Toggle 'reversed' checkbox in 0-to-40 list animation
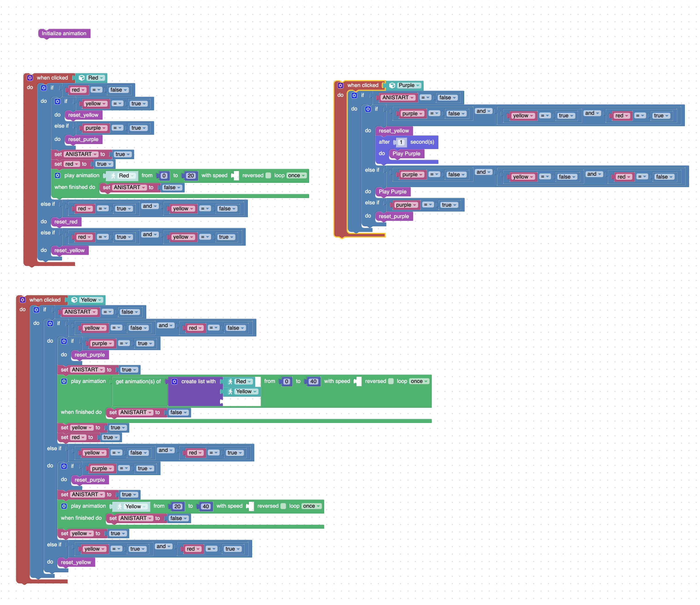The width and height of the screenshot is (700, 605). click(391, 381)
